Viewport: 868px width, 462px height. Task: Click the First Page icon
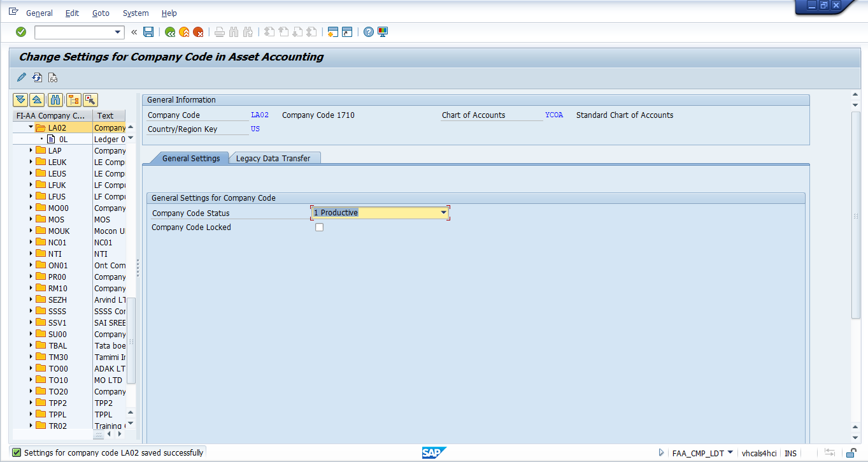tap(269, 32)
